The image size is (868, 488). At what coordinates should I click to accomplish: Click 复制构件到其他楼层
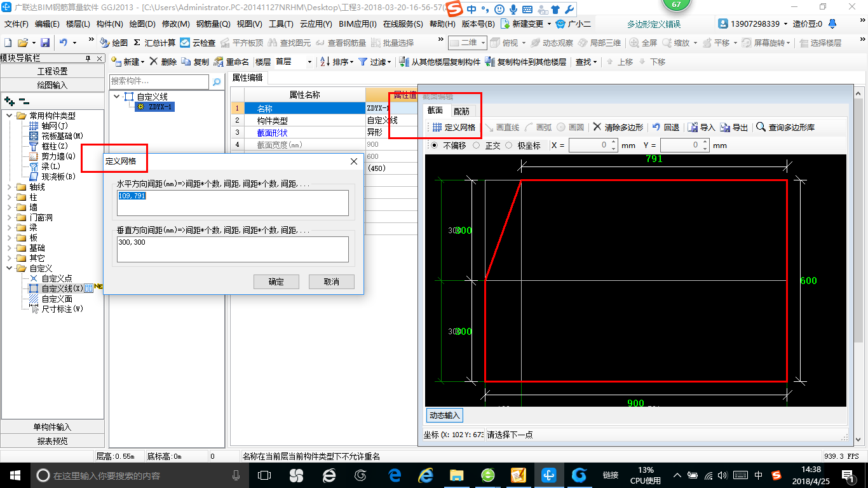coord(526,62)
